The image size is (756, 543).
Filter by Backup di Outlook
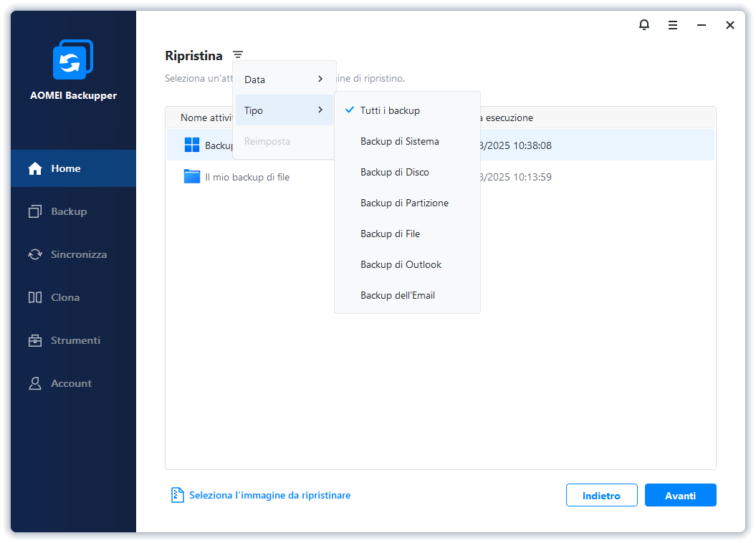click(408, 264)
